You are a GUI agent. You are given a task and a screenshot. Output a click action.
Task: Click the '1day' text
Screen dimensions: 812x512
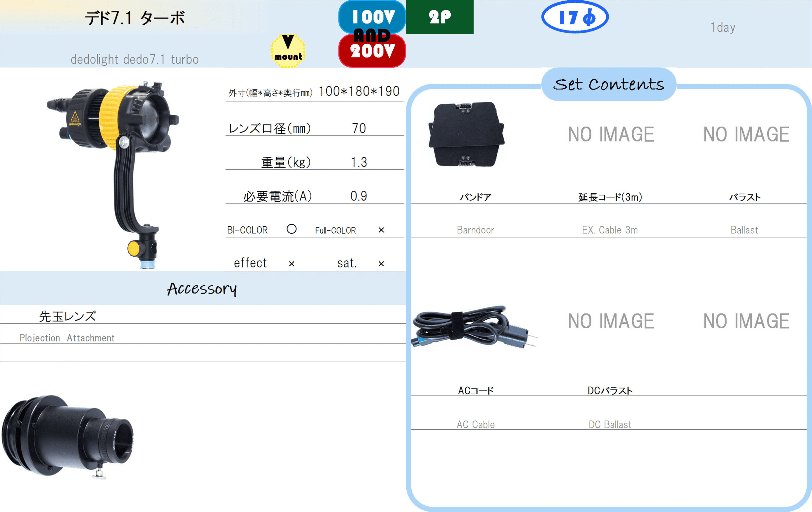coord(723,27)
